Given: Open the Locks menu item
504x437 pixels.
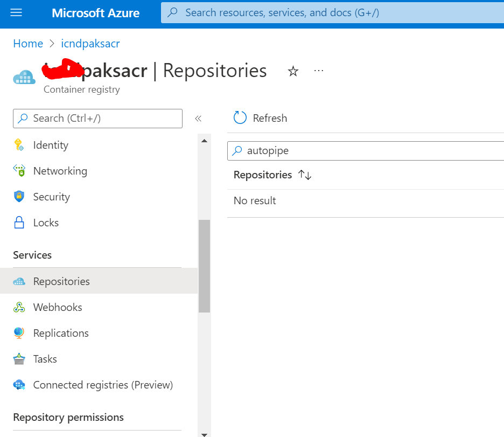Looking at the screenshot, I should (99, 223).
